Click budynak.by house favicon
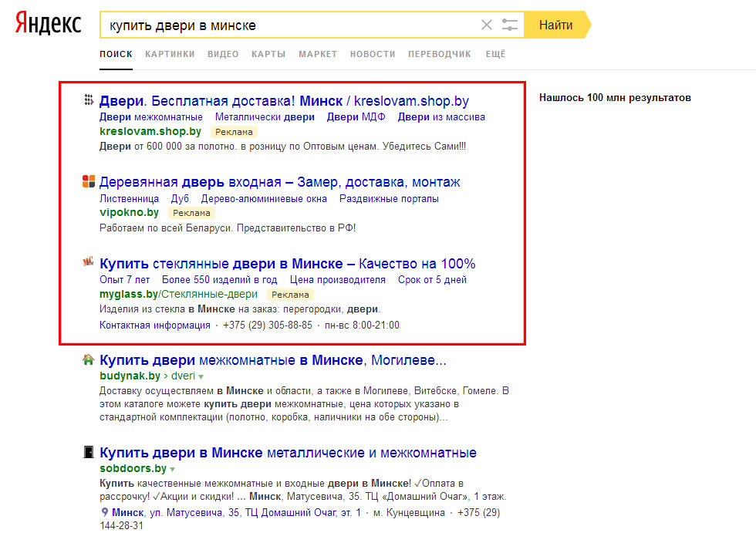Image resolution: width=756 pixels, height=543 pixels. [89, 359]
